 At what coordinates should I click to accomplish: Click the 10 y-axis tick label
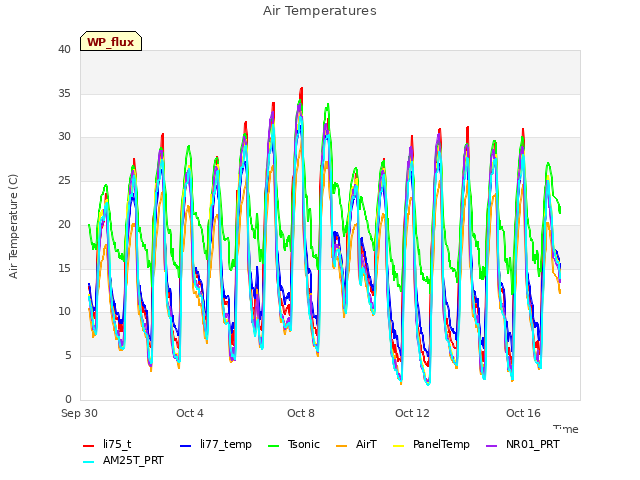tap(64, 311)
